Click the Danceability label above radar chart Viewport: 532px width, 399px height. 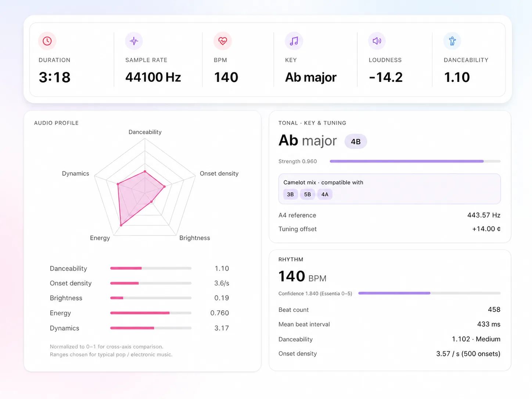[x=145, y=132]
